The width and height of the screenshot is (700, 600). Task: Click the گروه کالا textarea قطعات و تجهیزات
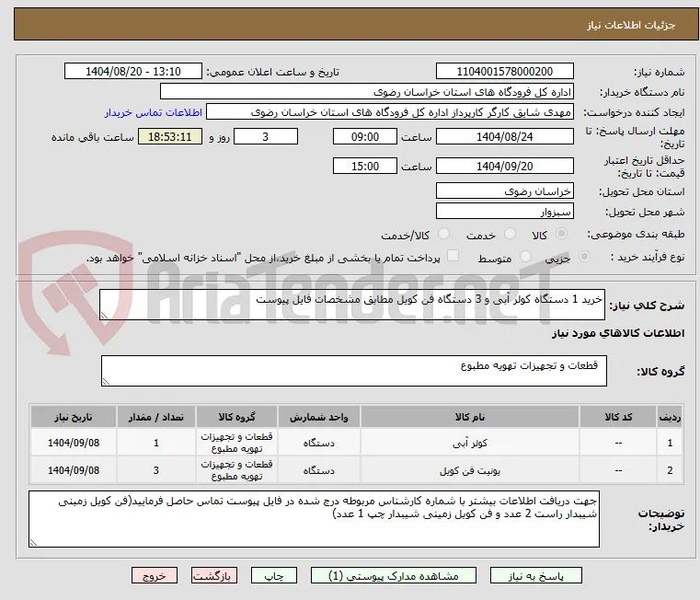(353, 371)
